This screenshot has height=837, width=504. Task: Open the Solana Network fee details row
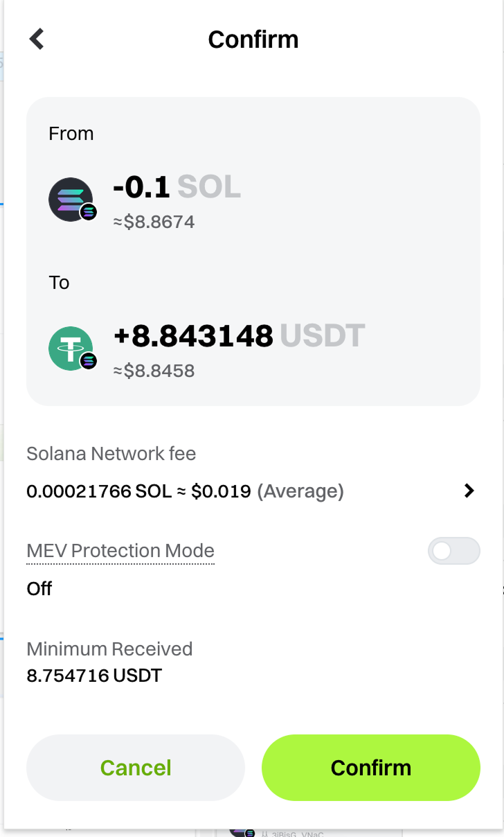[185, 491]
